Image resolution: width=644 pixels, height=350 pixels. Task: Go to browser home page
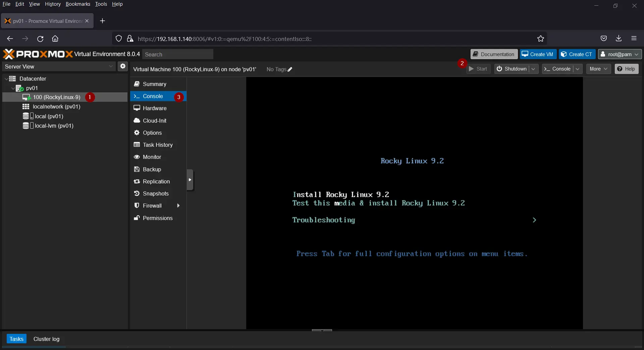coord(55,39)
